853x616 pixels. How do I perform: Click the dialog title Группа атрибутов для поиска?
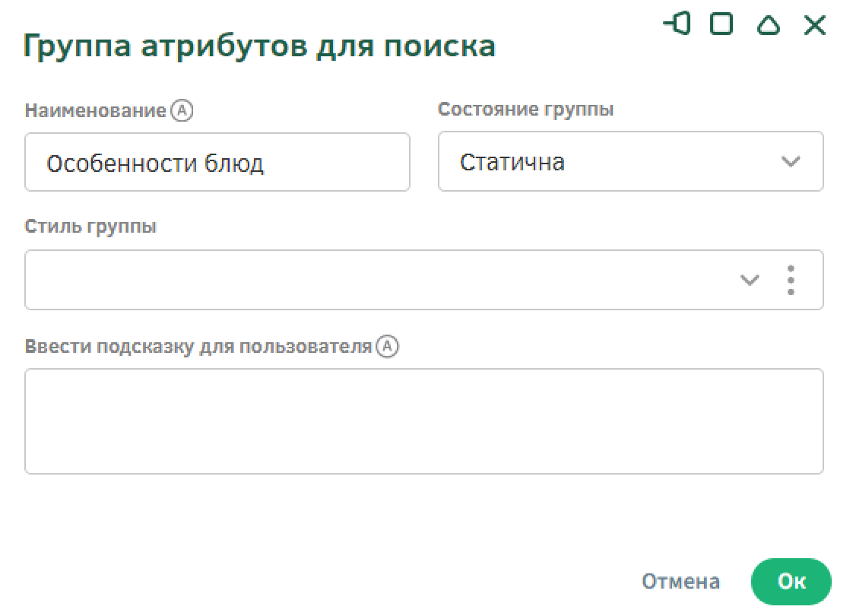point(260,46)
